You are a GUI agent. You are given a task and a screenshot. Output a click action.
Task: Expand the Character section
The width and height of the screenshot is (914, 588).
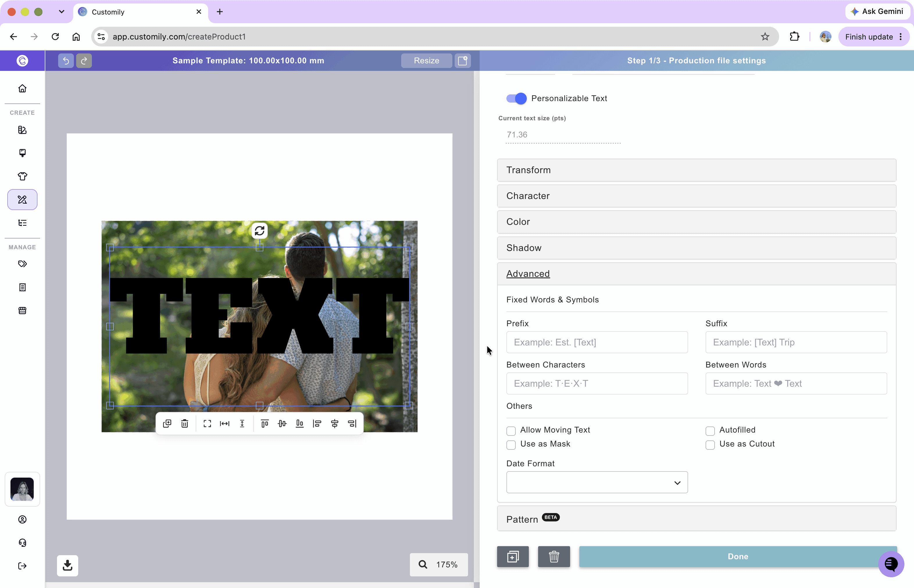point(696,196)
